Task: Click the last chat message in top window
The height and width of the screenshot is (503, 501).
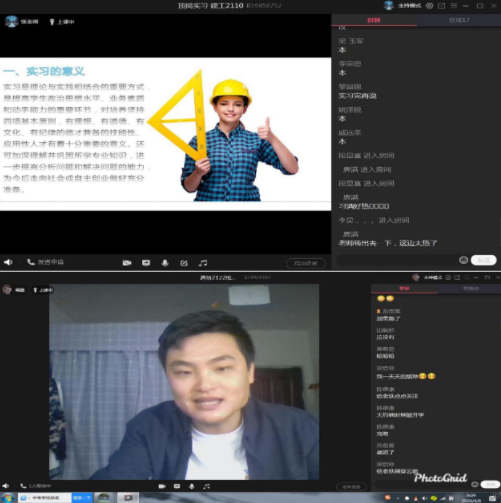Action: point(388,243)
